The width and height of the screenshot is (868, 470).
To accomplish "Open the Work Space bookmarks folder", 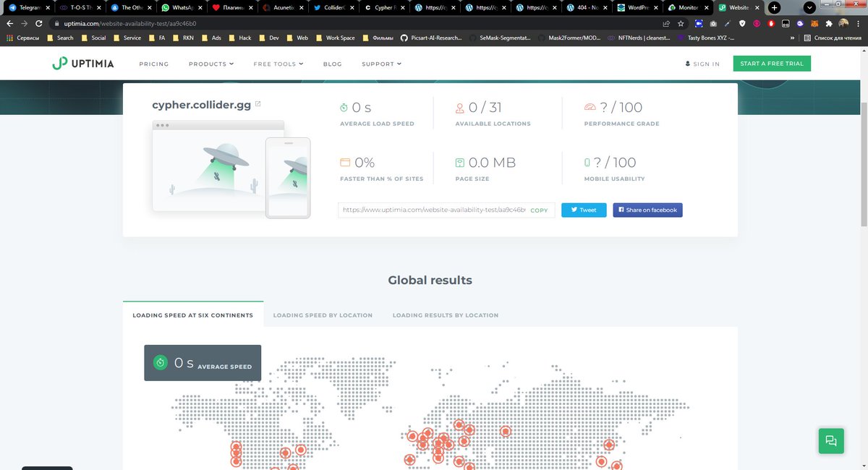I will [336, 38].
